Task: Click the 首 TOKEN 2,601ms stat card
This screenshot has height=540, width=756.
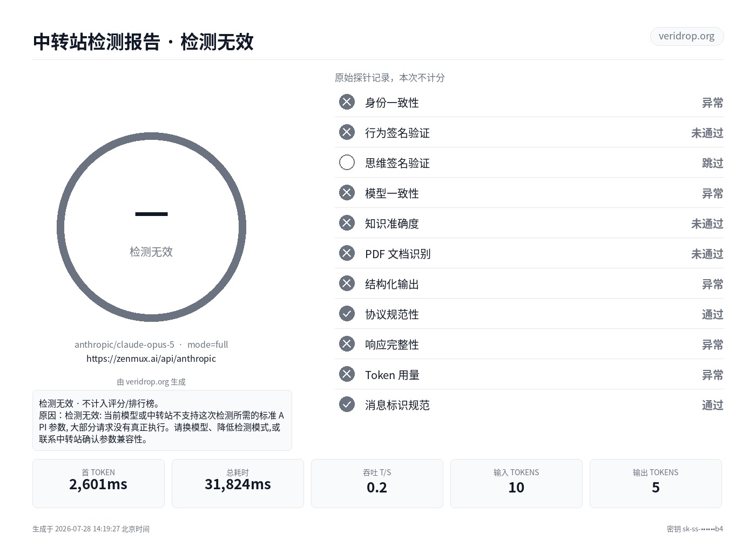Action: [x=98, y=483]
